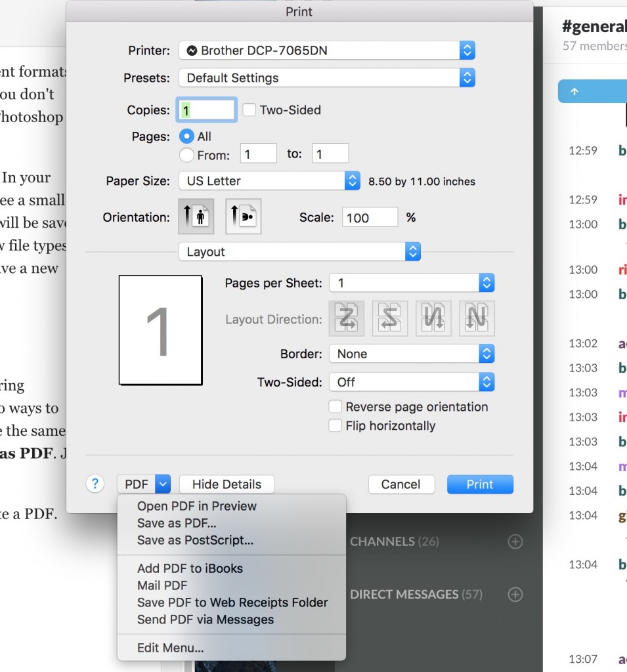Screen dimensions: 627x672
Task: Enable the Two-Sided checkbox
Action: click(249, 110)
